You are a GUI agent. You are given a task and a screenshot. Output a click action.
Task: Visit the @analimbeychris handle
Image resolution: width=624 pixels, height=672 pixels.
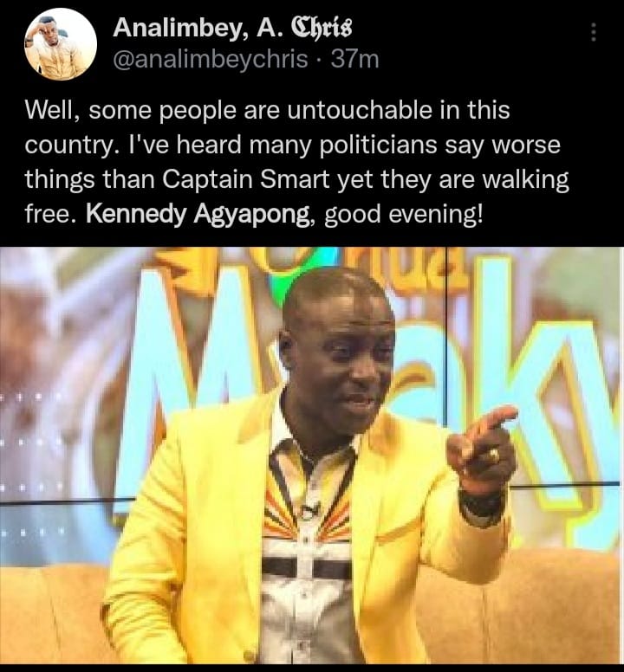[210, 59]
